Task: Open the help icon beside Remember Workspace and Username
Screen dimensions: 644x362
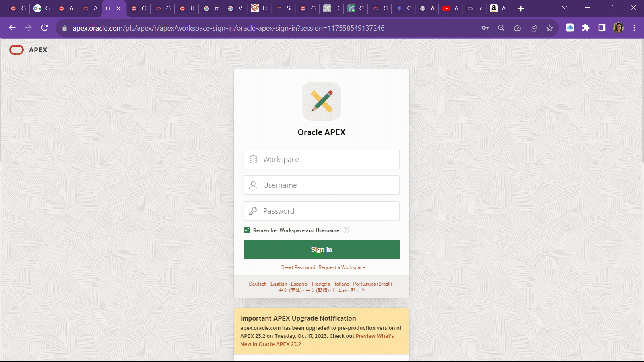Action: click(x=345, y=230)
